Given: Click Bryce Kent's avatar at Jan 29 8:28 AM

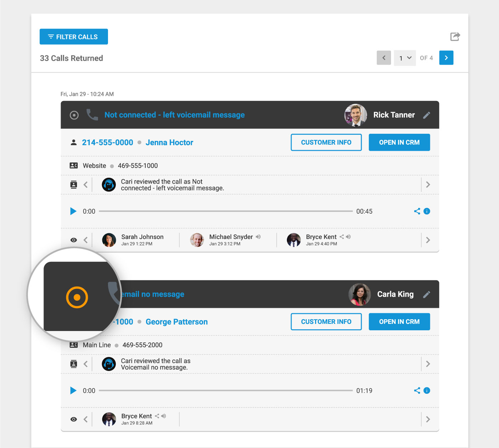Looking at the screenshot, I should point(109,419).
